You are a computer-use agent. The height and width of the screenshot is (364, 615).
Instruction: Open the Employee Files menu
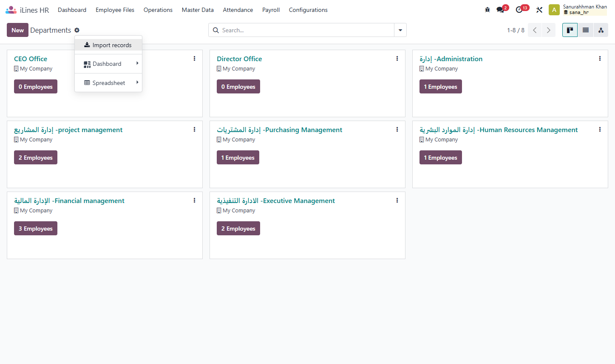tap(115, 10)
